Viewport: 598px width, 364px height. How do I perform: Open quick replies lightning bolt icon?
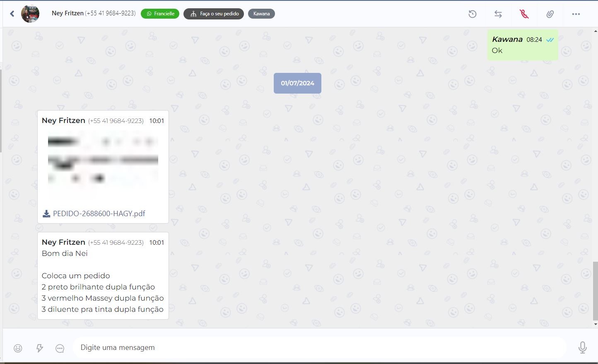click(x=40, y=348)
